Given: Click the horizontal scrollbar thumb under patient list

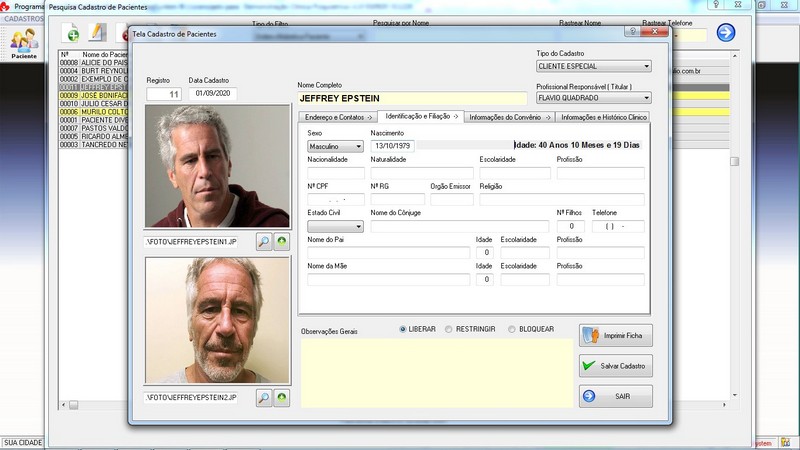Looking at the screenshot, I should [73, 405].
